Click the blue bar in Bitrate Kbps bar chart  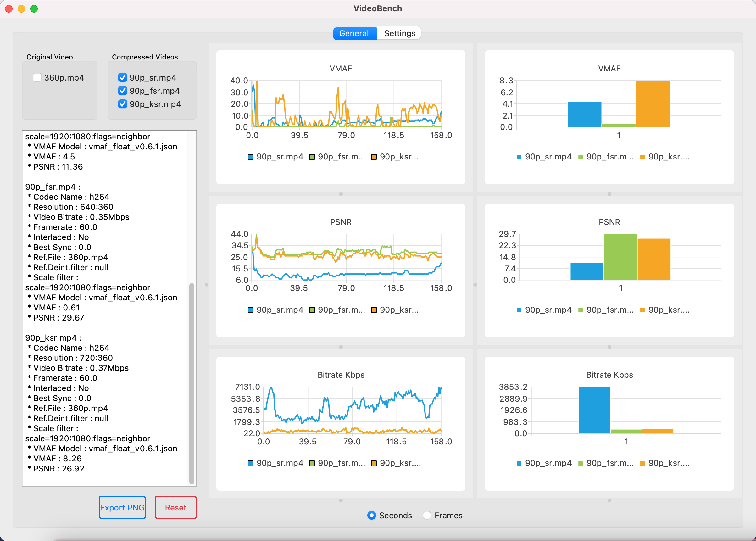594,410
